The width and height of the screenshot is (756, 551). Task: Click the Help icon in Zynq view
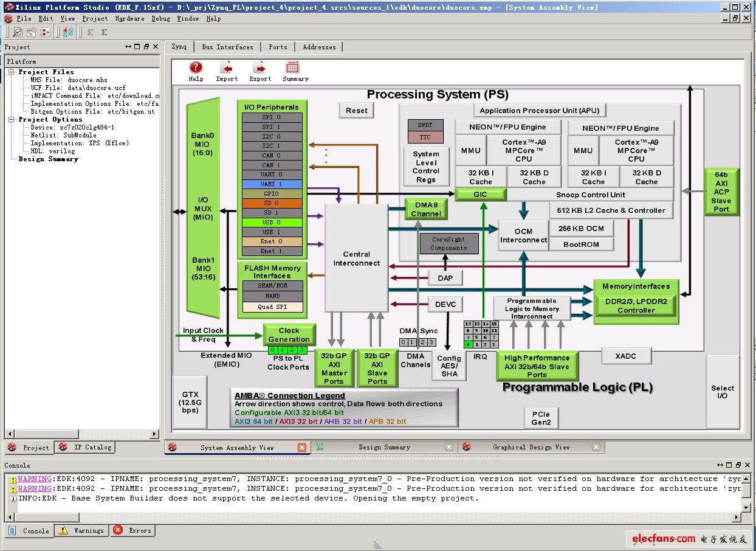[196, 68]
